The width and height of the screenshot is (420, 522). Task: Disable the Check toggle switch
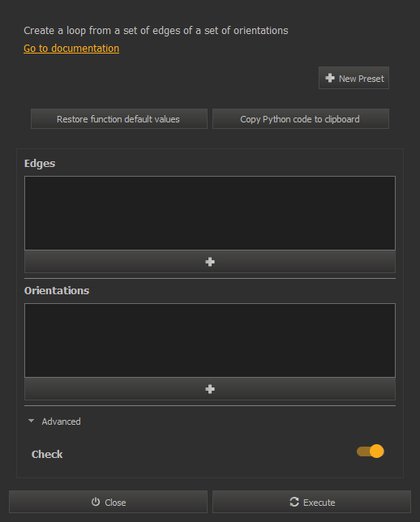[x=371, y=451]
